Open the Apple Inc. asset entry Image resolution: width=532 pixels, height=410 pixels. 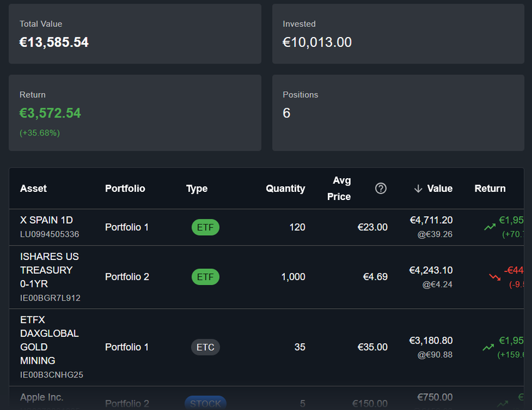coord(42,397)
